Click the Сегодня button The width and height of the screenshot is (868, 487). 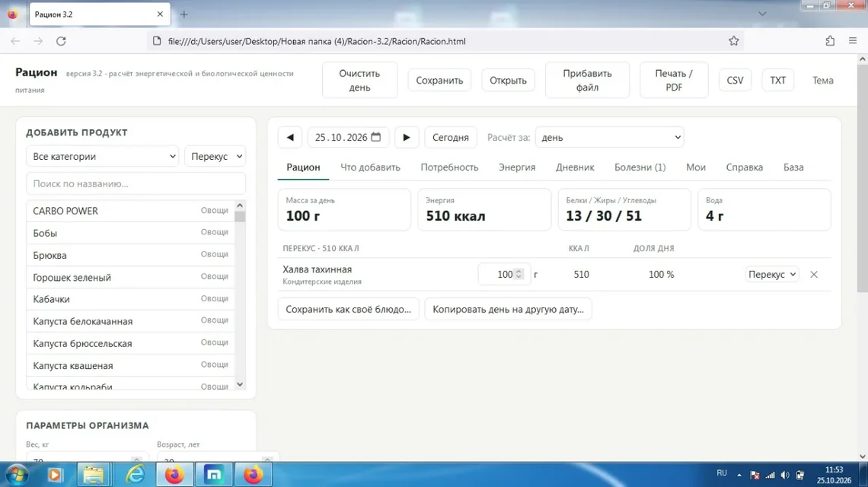[451, 137]
